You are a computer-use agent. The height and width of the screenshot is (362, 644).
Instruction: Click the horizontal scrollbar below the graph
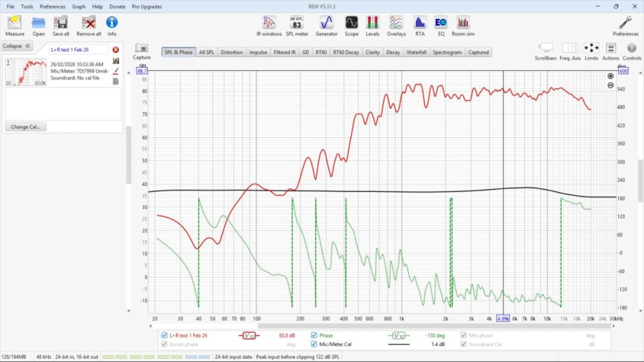(x=386, y=326)
